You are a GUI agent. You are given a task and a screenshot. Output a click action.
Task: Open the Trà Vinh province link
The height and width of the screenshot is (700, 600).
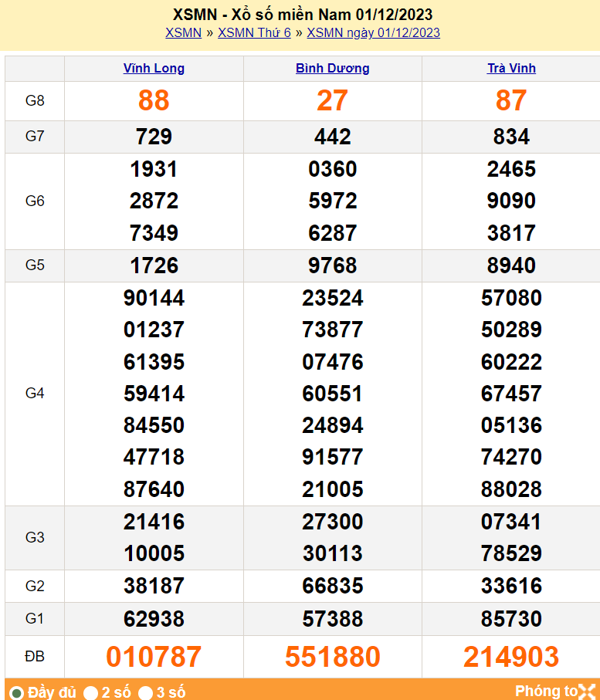click(x=511, y=68)
